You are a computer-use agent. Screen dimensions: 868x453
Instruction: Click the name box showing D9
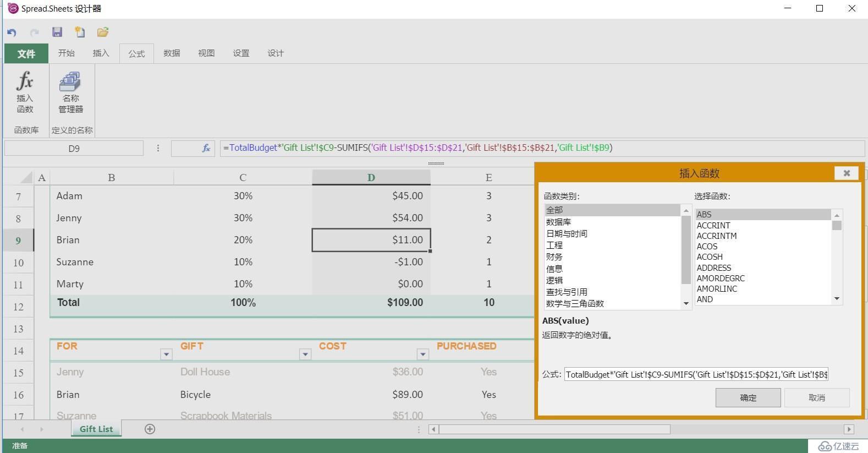click(x=74, y=148)
